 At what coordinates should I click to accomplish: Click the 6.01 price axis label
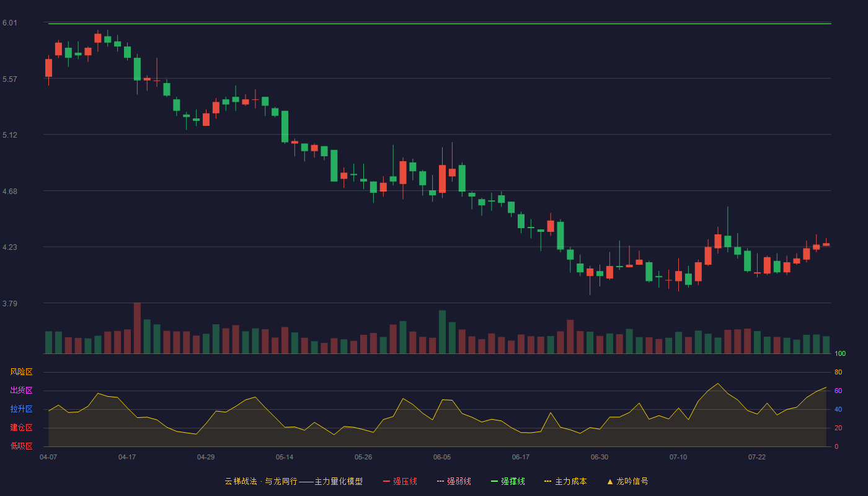[x=10, y=23]
